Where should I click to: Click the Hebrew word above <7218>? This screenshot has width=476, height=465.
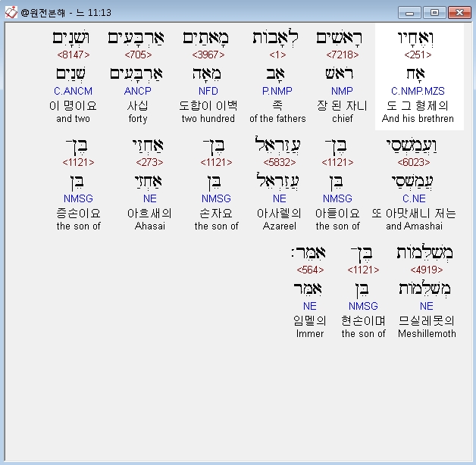(x=339, y=38)
